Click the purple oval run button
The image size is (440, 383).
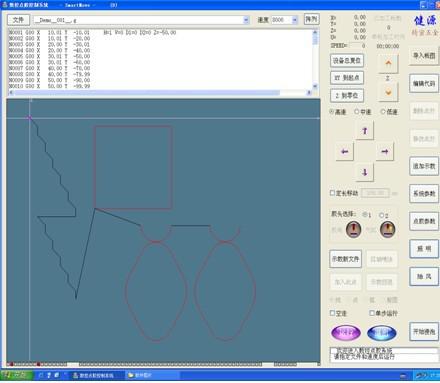346,332
